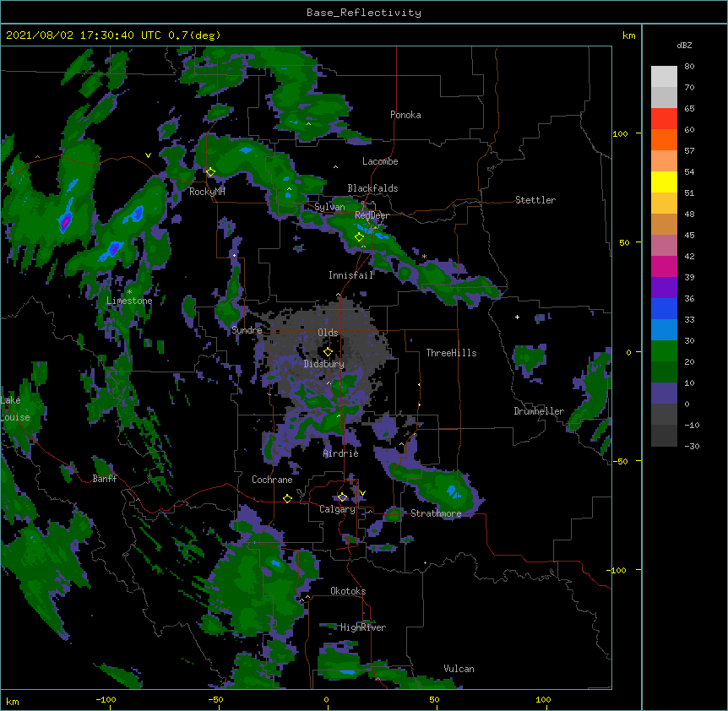
Task: Click the Innisfail city label
Action: (350, 275)
